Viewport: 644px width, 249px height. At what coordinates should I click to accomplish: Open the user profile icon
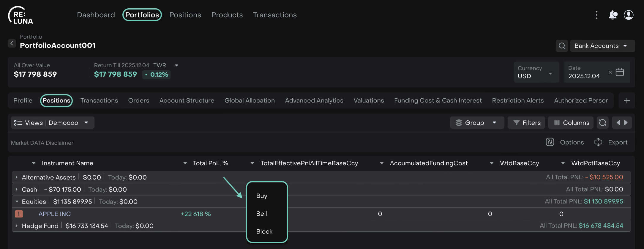tap(629, 15)
